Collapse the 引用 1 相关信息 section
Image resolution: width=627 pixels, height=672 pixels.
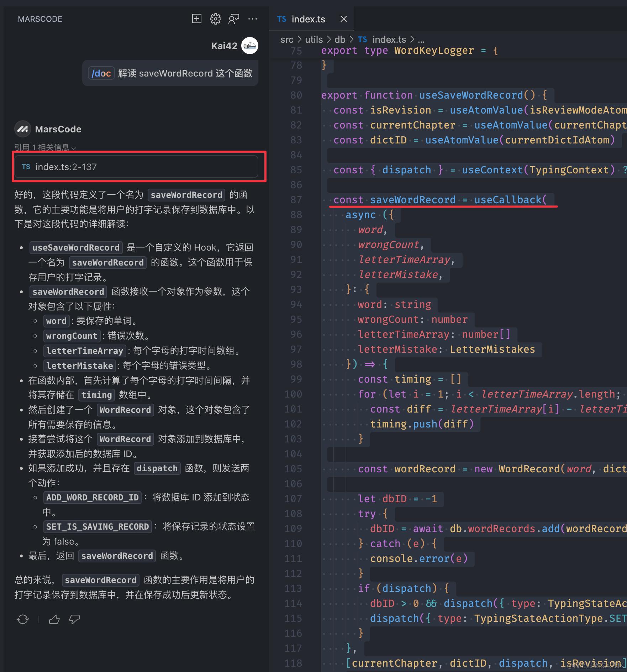coord(74,148)
